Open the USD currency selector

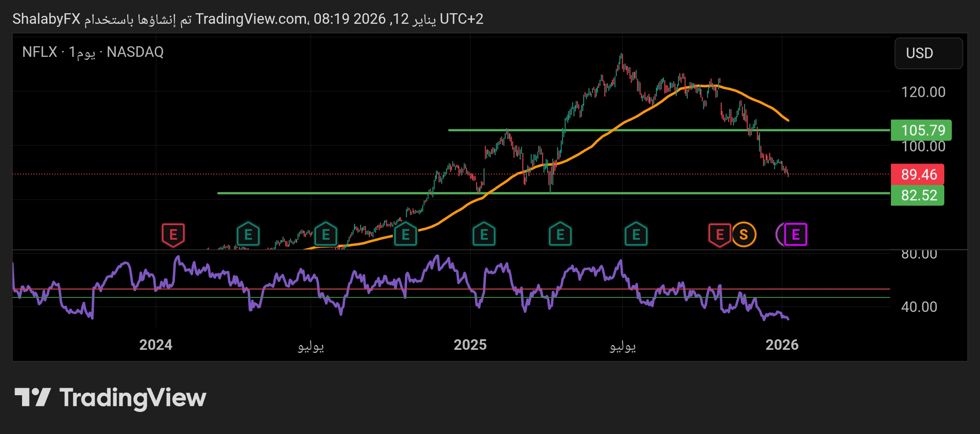pos(928,53)
